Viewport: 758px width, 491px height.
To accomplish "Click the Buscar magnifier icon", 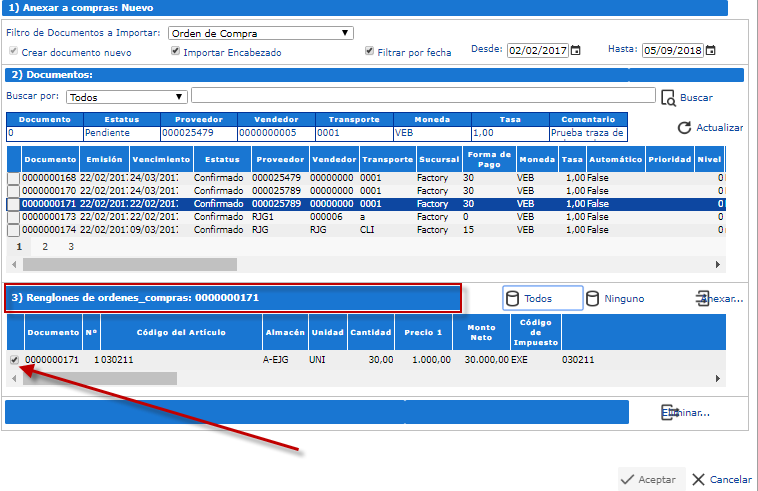I will coord(668,97).
